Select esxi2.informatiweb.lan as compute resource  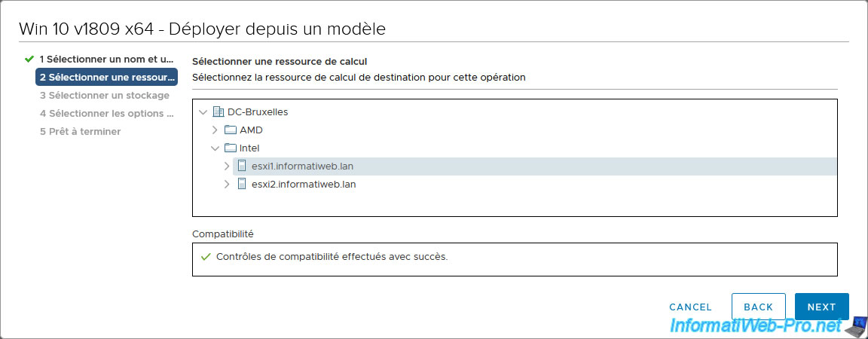304,185
